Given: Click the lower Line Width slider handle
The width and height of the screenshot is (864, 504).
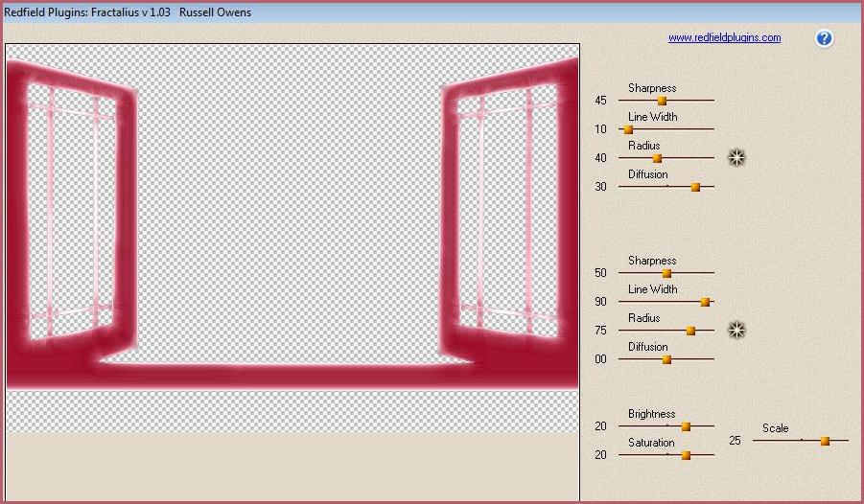Looking at the screenshot, I should coord(705,302).
